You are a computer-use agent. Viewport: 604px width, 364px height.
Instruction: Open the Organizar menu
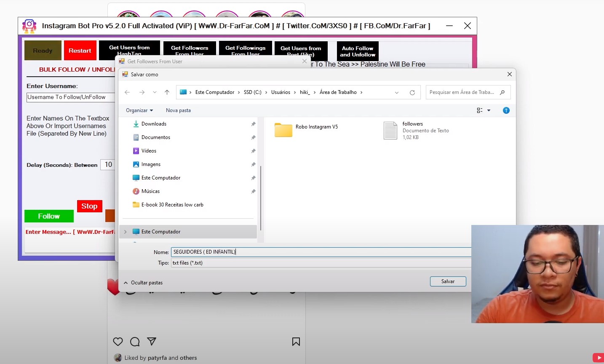pos(139,110)
